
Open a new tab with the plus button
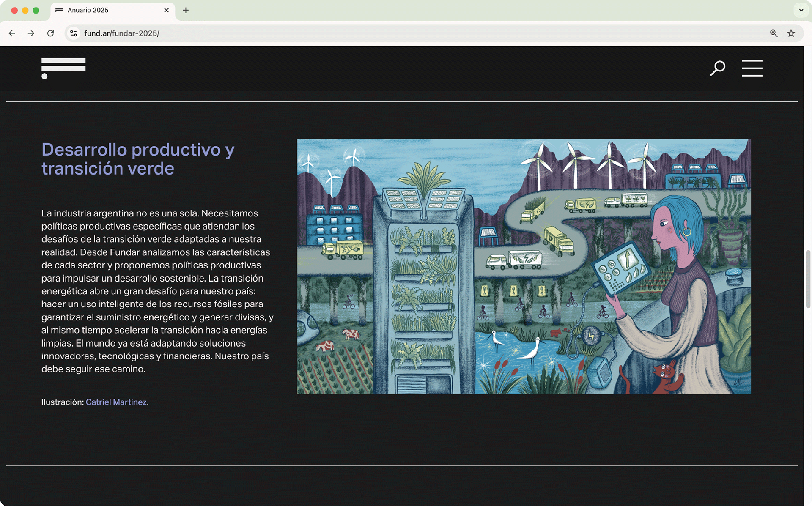click(186, 10)
